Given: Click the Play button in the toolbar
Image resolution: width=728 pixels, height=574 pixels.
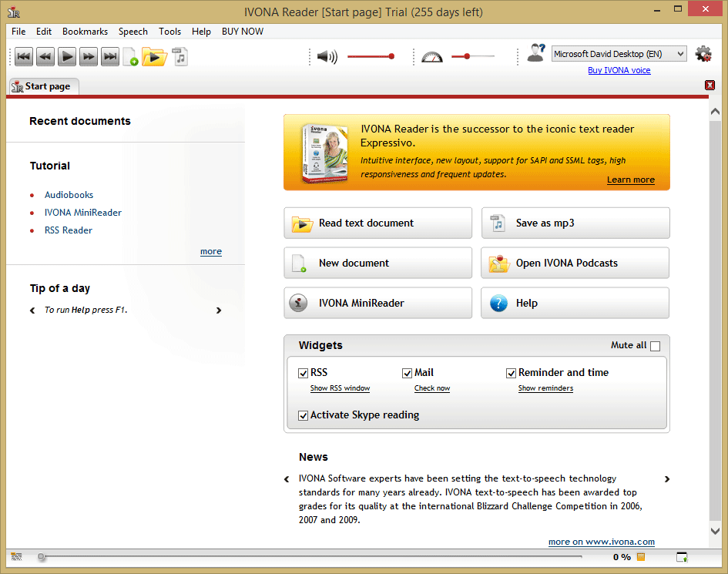Looking at the screenshot, I should (67, 57).
